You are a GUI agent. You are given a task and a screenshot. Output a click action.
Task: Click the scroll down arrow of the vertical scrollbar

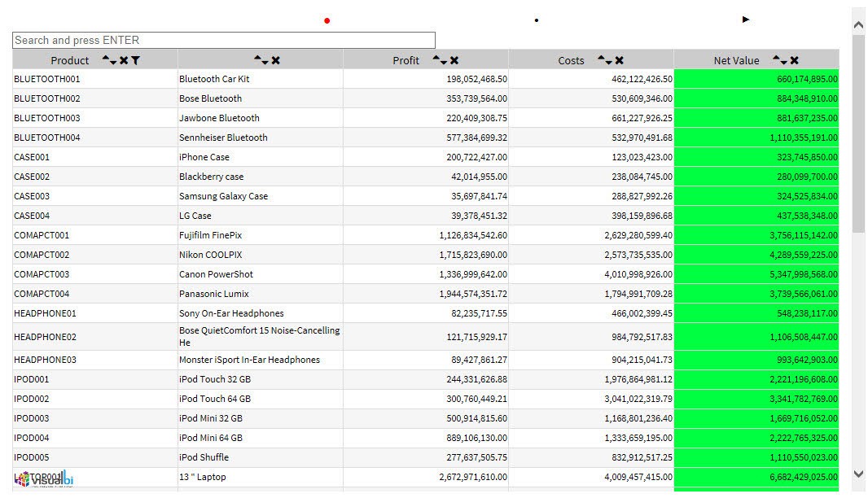[858, 474]
